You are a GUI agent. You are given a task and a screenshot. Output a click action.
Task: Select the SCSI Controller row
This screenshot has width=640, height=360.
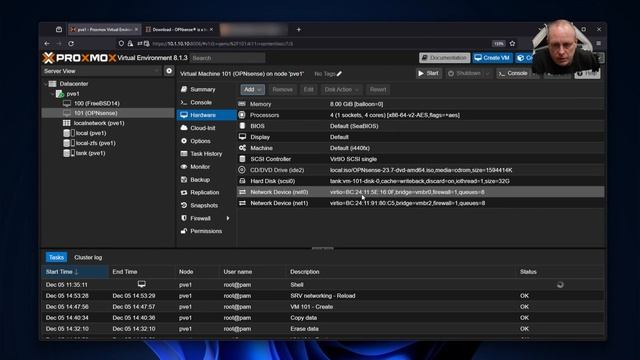point(420,159)
